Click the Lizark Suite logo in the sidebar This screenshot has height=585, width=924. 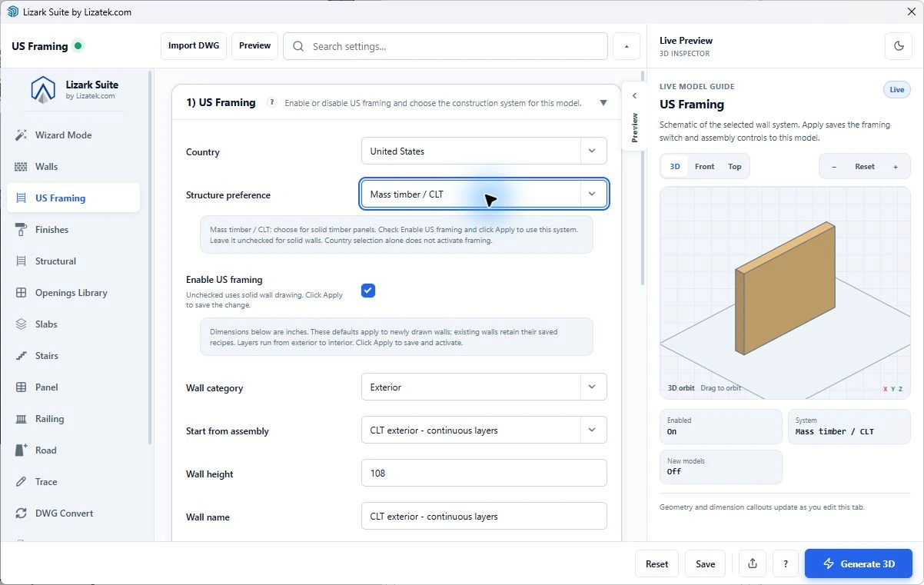43,90
